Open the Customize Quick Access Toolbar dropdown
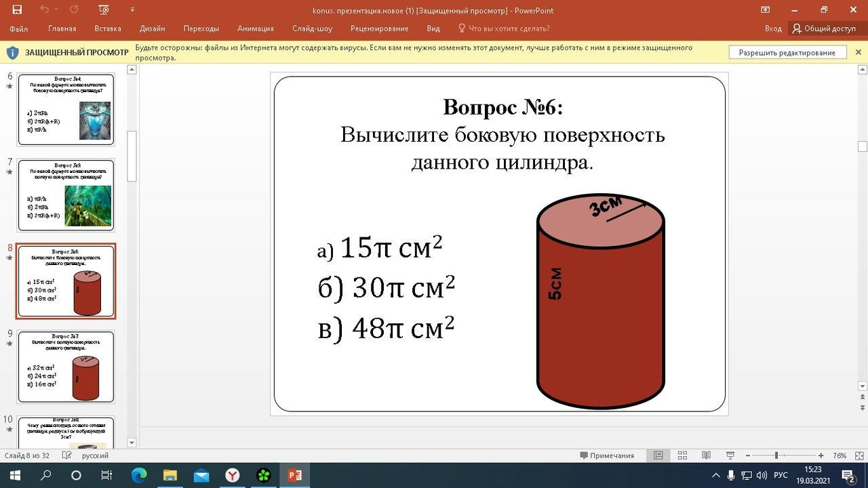Viewport: 868px width, 488px height. (x=132, y=9)
